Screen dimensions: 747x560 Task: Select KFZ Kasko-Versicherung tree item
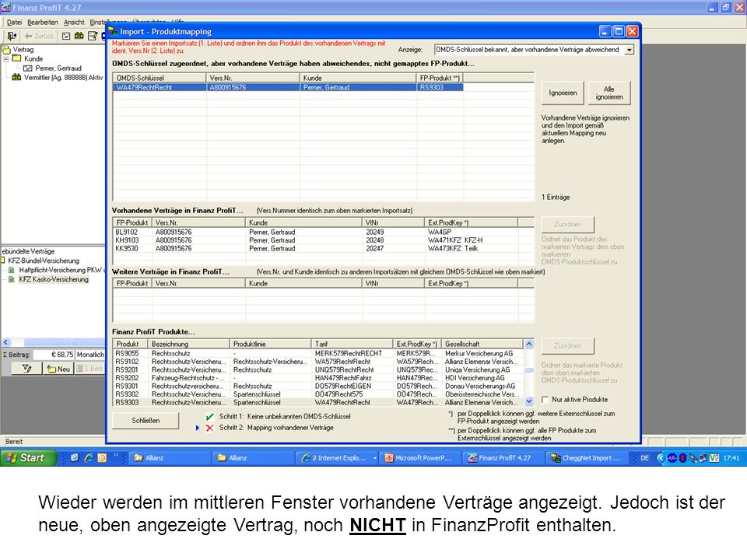point(54,279)
